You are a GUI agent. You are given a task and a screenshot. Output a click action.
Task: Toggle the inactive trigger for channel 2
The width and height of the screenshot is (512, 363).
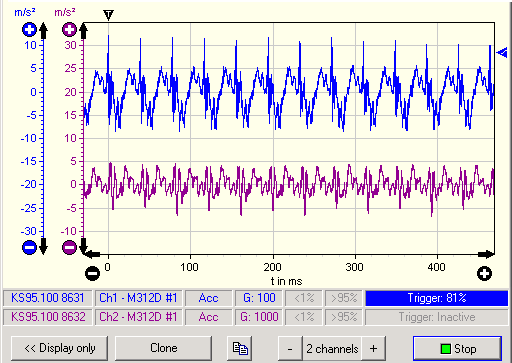click(x=437, y=317)
